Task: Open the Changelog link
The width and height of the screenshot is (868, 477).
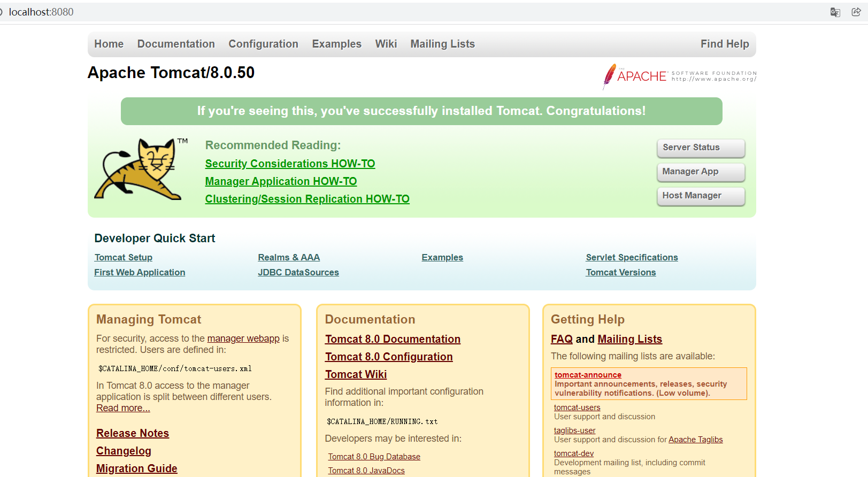Action: pyautogui.click(x=124, y=451)
